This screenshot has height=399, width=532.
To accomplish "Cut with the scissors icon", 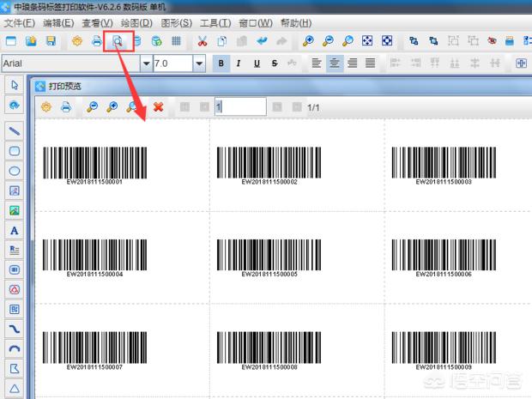I will tap(203, 41).
